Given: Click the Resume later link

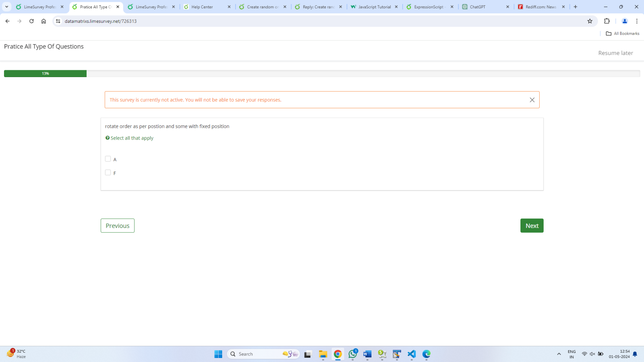Looking at the screenshot, I should coord(615,53).
